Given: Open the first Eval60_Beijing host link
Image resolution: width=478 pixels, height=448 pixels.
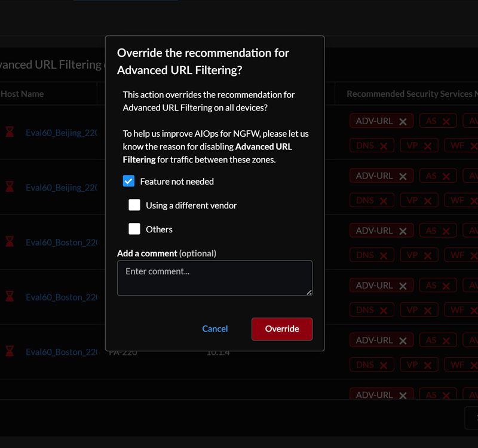Looking at the screenshot, I should point(61,133).
